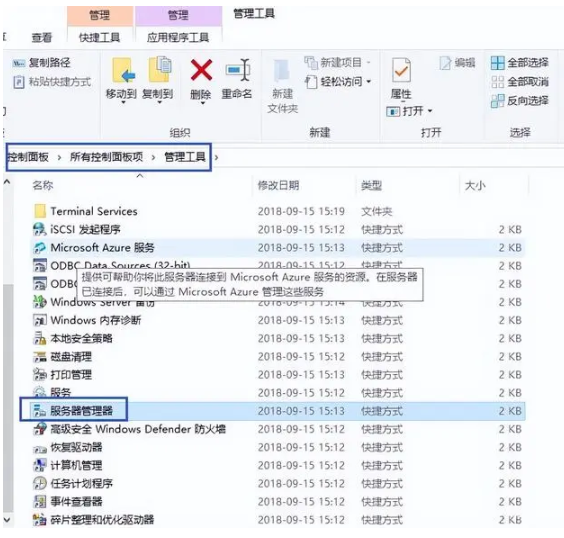
Task: Select 2018-09-15 15:19 date of Terminal Services
Action: [301, 211]
